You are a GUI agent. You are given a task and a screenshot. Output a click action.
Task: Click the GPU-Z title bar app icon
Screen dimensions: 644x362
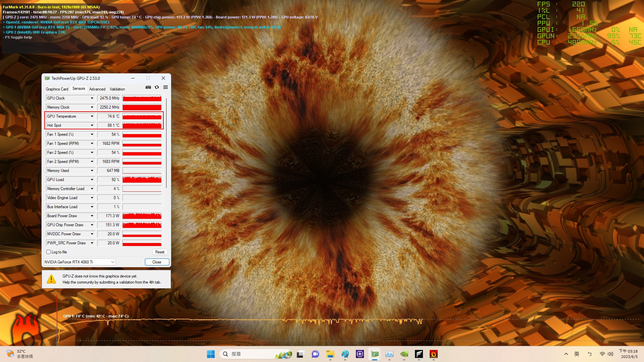coord(47,78)
